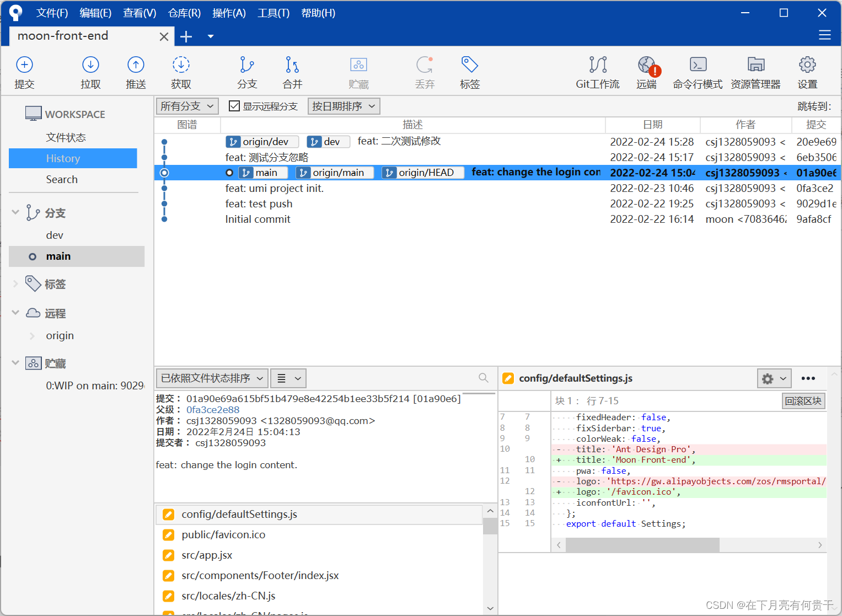Screen dimensions: 842x616
Task: Click the diff horizontal scrollbar thumb
Action: click(x=642, y=545)
